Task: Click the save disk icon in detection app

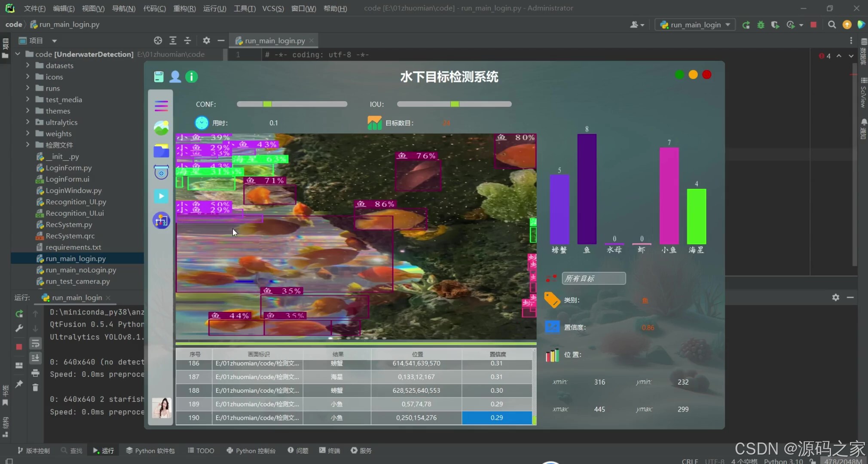Action: point(159,76)
